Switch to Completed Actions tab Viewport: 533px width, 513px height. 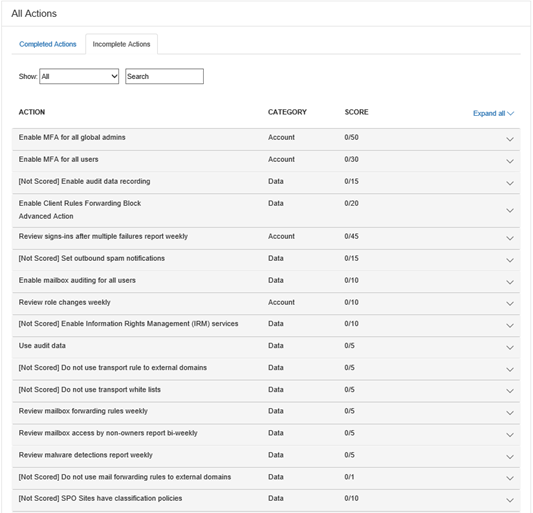(x=48, y=44)
